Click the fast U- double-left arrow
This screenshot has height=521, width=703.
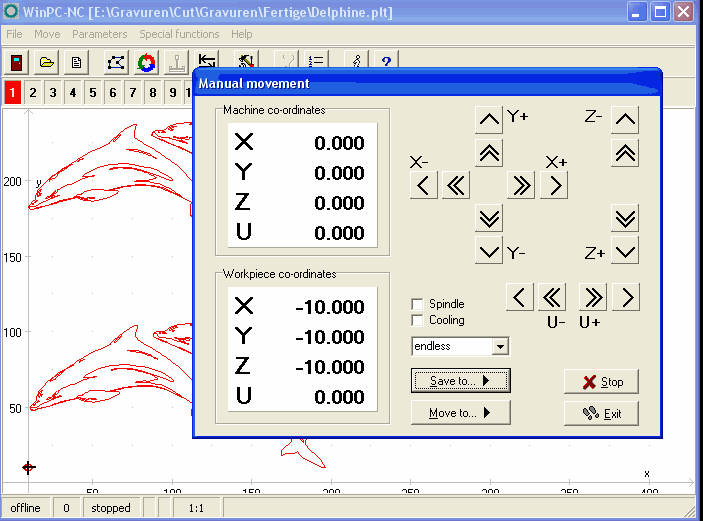coord(552,297)
